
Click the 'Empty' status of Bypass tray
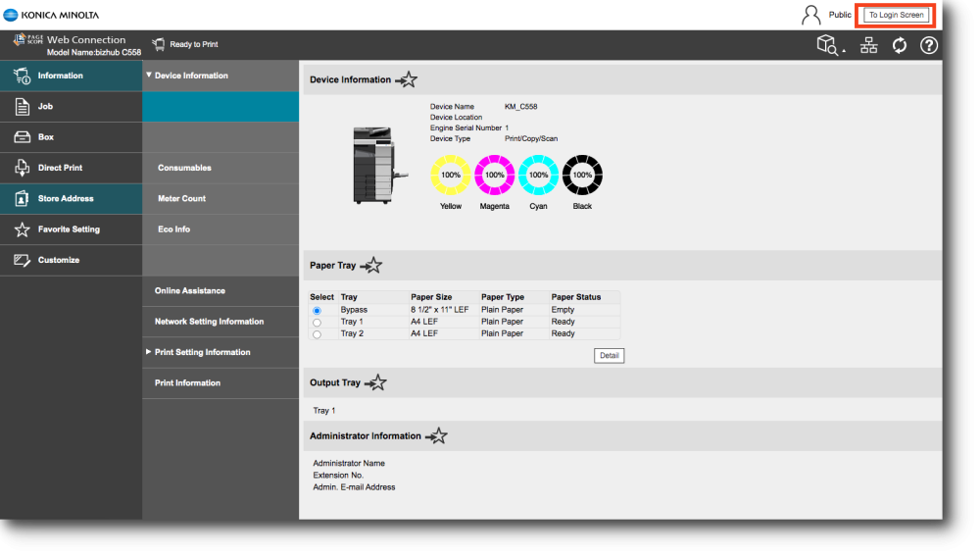click(x=563, y=310)
